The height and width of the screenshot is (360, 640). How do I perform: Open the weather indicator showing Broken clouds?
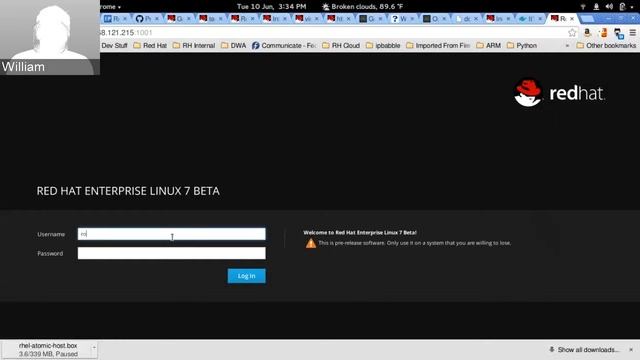pos(362,7)
